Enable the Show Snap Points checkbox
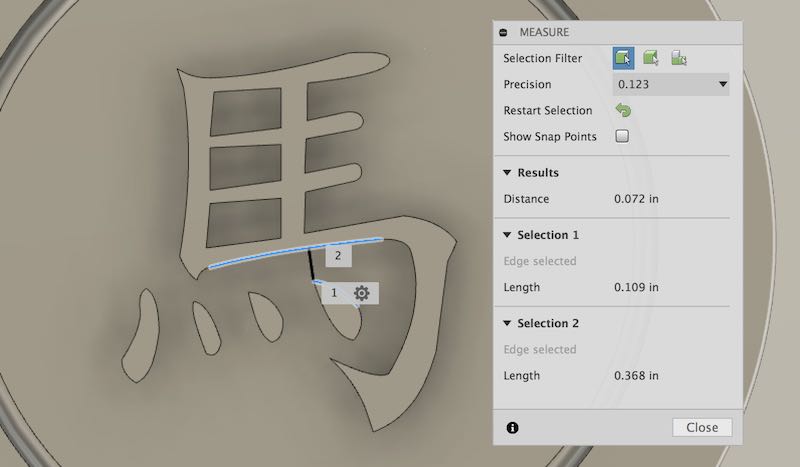The height and width of the screenshot is (467, 800). pos(622,136)
